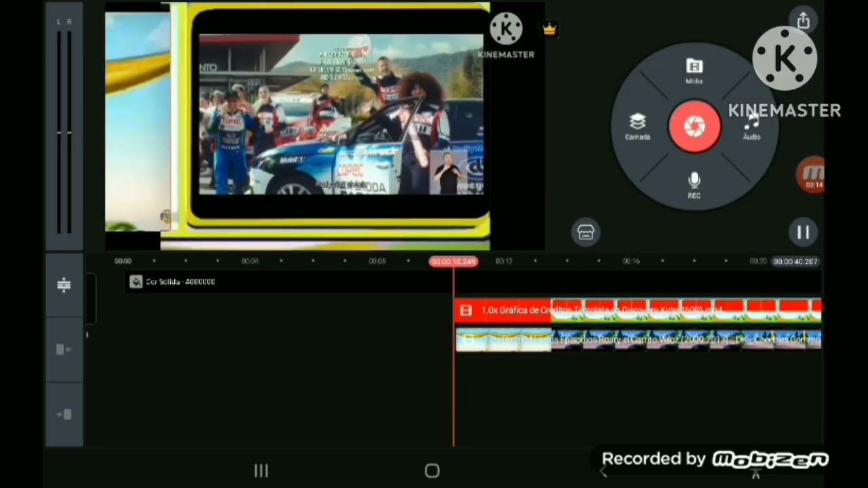
Task: Click the 00:00:40.267 total duration label
Action: coord(795,262)
